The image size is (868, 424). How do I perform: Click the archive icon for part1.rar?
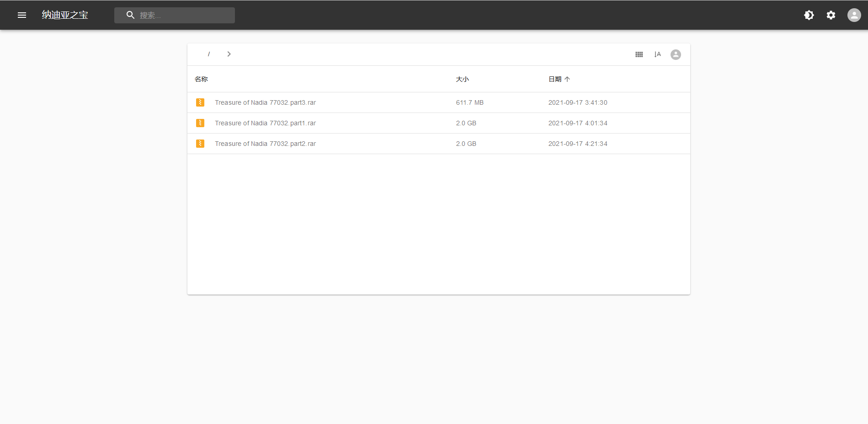[200, 123]
